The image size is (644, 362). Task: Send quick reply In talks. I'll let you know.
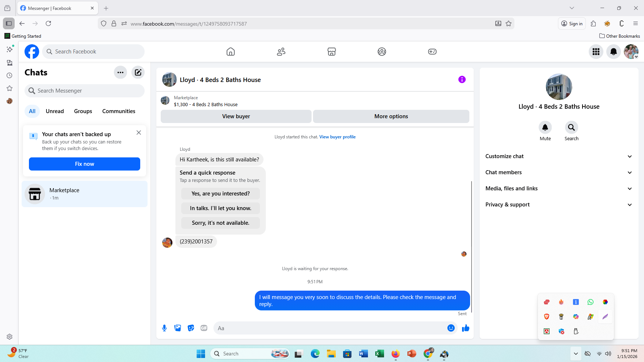(x=220, y=208)
